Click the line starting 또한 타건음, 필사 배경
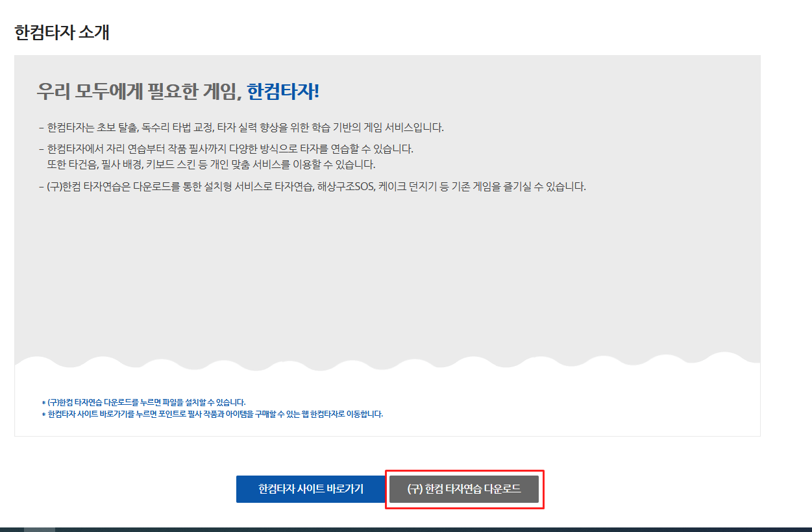Screen dimensions: 812x532 tap(212, 164)
